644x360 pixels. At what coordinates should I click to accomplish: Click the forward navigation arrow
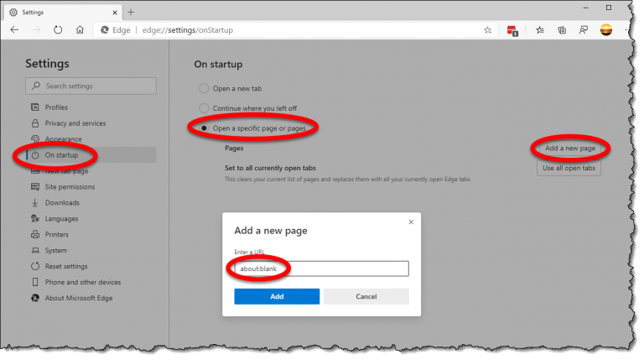point(36,30)
